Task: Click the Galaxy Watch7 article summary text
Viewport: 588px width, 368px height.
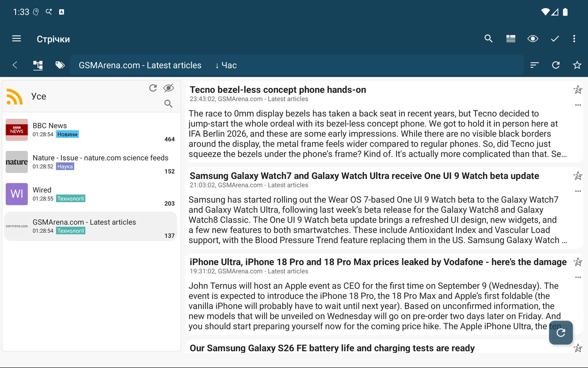Action: point(378,220)
